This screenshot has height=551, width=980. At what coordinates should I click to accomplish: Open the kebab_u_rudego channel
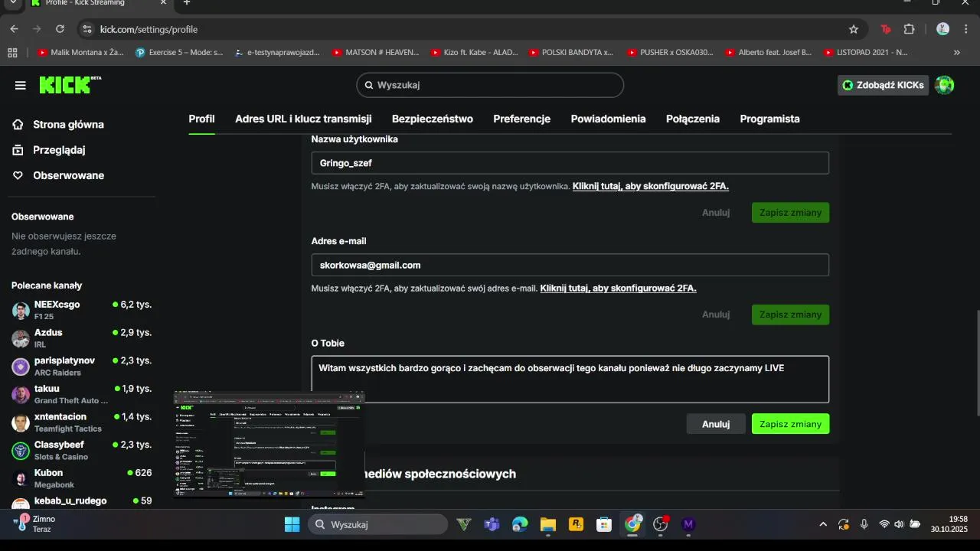81,502
